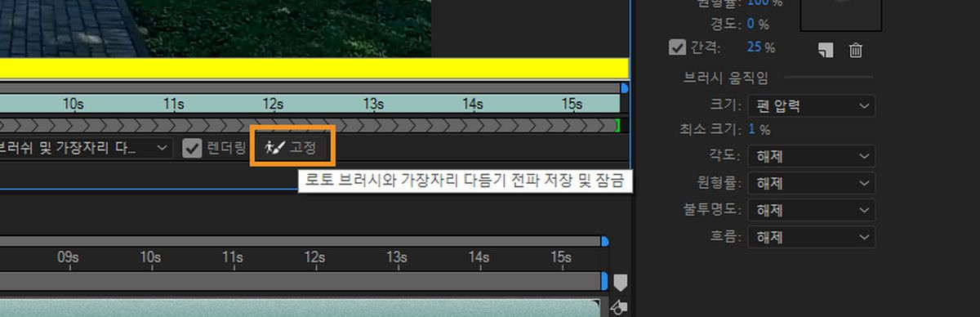Click the comp marker bin icon right of timeline
Viewport: 980px width, 317px height.
tap(621, 283)
